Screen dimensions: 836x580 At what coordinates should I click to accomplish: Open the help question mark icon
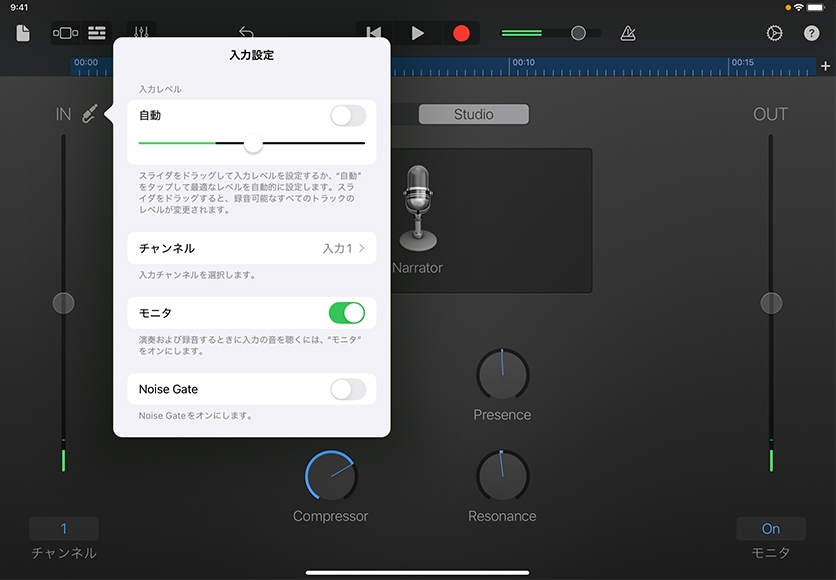click(811, 33)
